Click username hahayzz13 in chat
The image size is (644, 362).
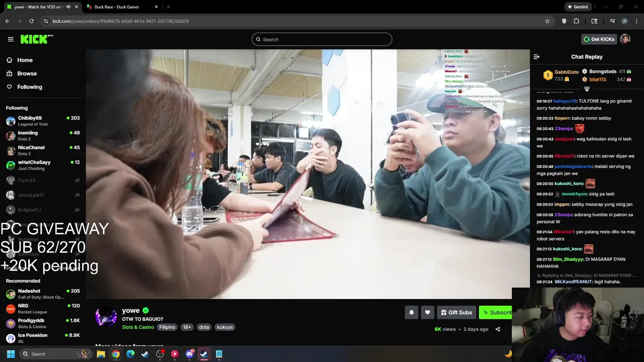point(565,101)
